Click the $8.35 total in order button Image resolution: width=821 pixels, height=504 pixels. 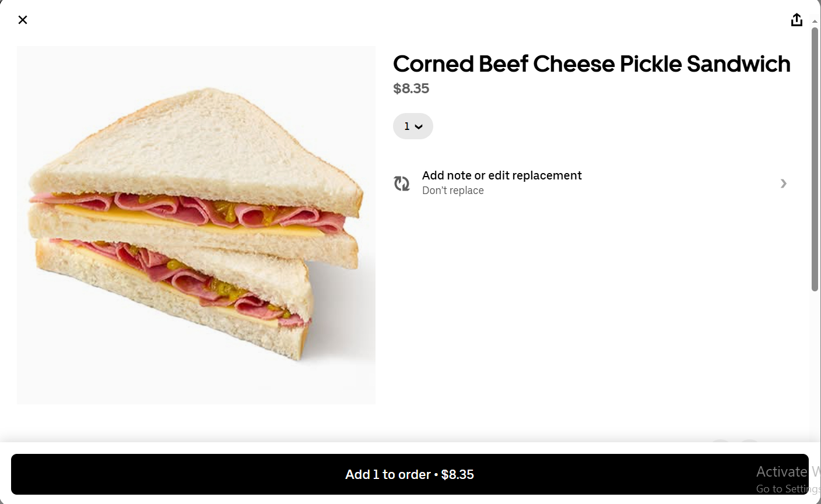point(458,474)
